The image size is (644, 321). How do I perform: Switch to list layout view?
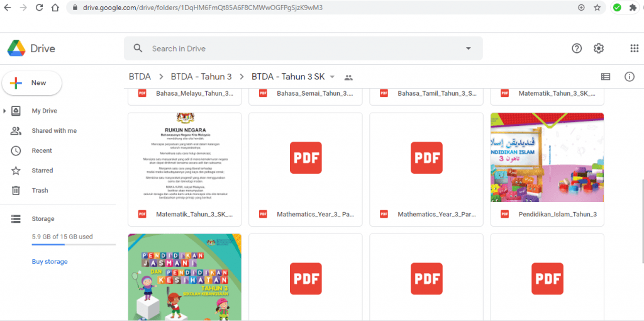pyautogui.click(x=606, y=77)
